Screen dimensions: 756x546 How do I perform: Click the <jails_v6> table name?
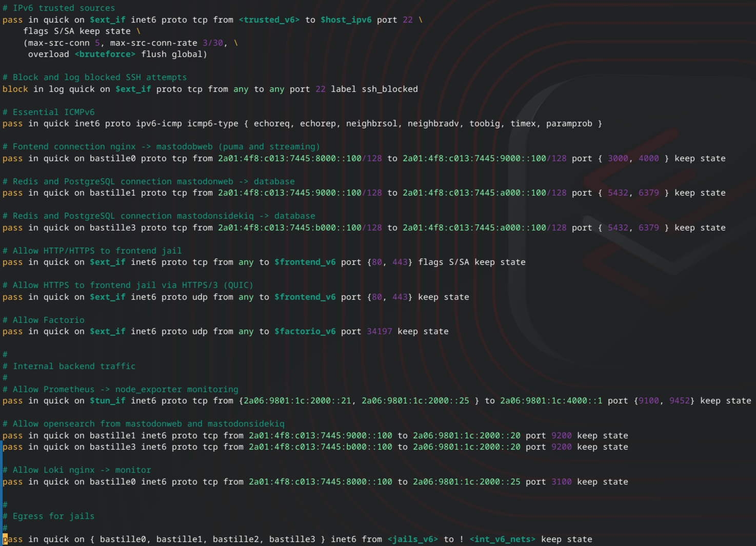pyautogui.click(x=412, y=539)
